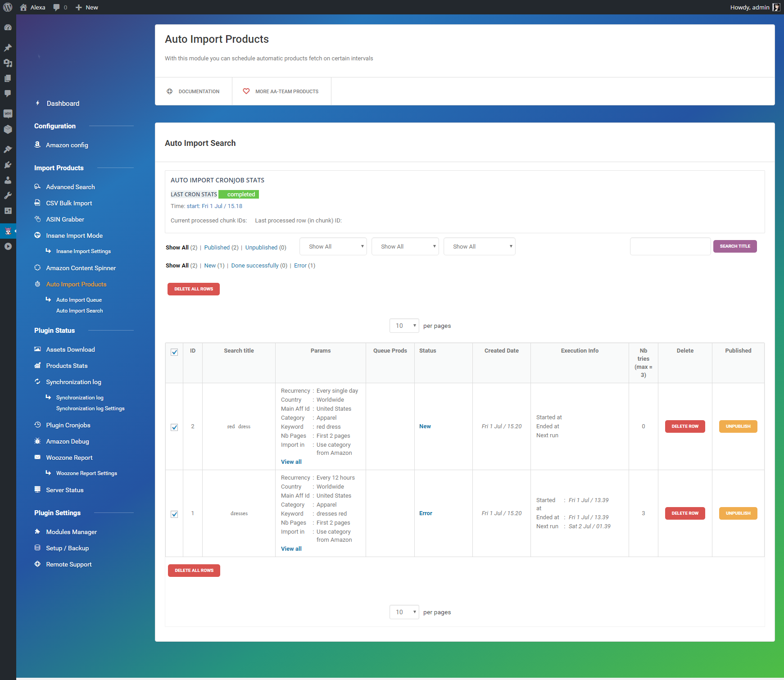The image size is (784, 680).
Task: Click the WooCommerce icon in left sidebar
Action: (8, 113)
